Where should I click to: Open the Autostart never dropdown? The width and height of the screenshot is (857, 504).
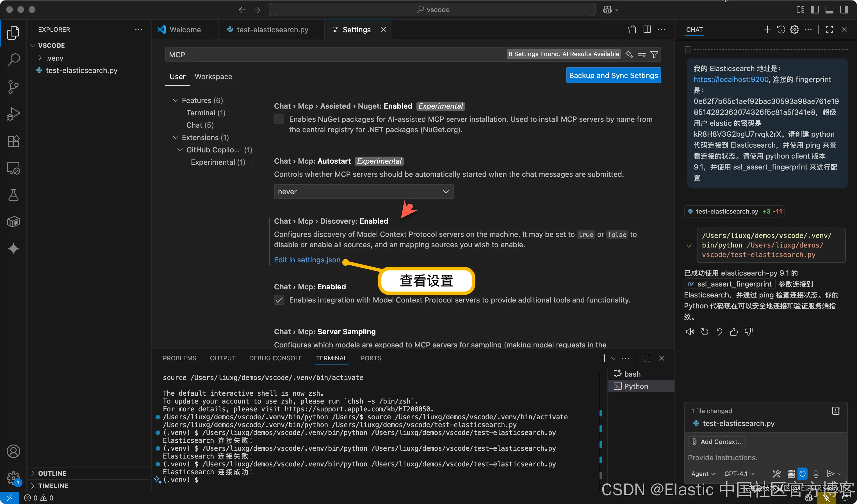(x=364, y=192)
